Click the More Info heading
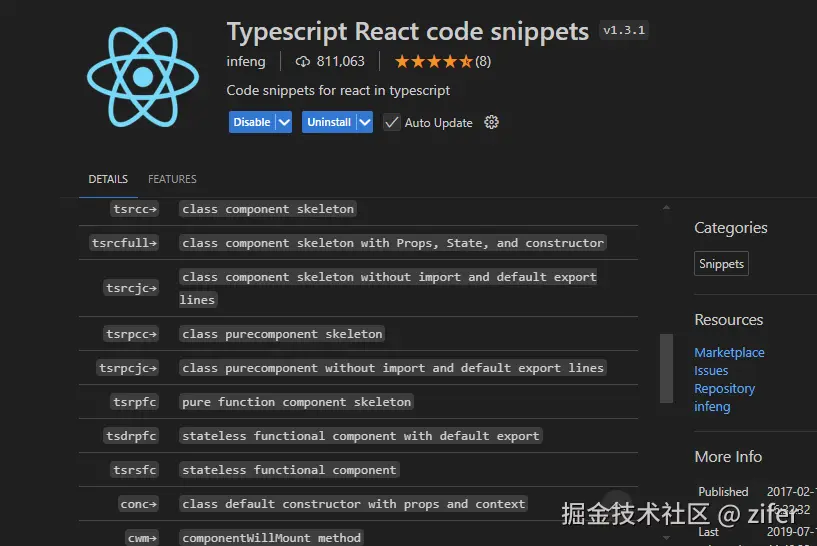 click(x=728, y=457)
